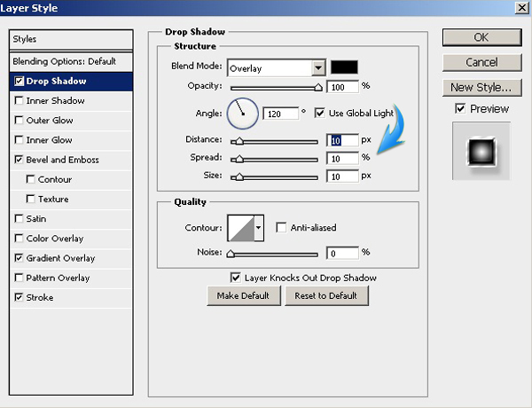Viewport: 532px width, 408px height.
Task: Click the New Style... button
Action: [x=480, y=87]
